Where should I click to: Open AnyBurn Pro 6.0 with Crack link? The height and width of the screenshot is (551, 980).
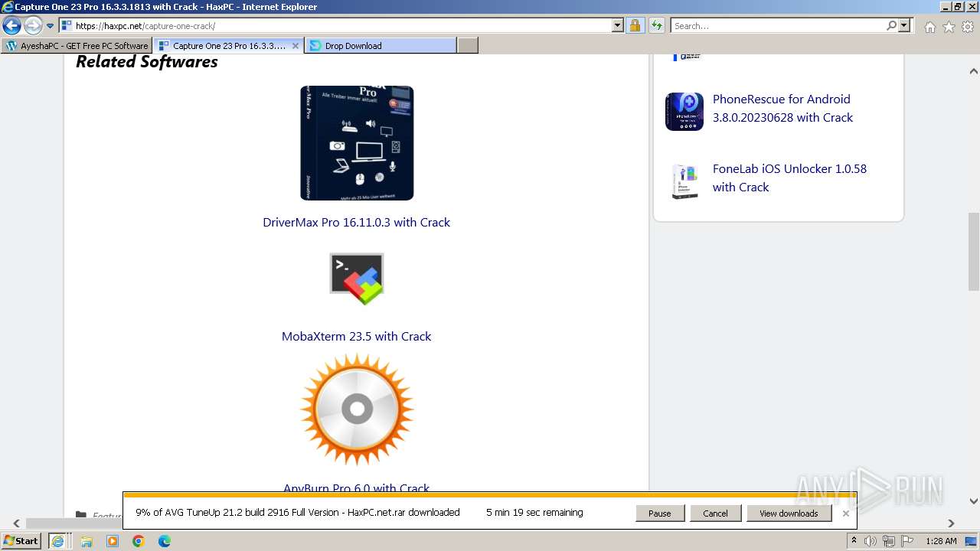click(x=357, y=487)
